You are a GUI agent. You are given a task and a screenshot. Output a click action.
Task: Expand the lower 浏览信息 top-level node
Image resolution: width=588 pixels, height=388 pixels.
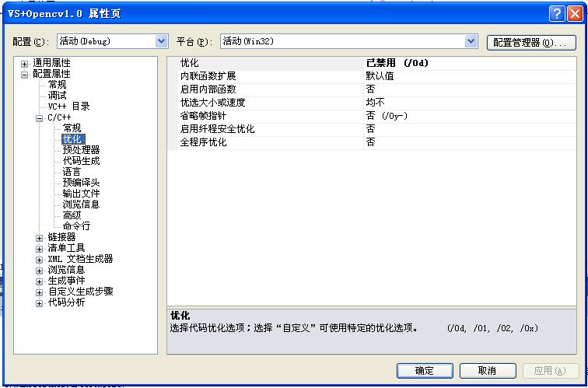[40, 271]
